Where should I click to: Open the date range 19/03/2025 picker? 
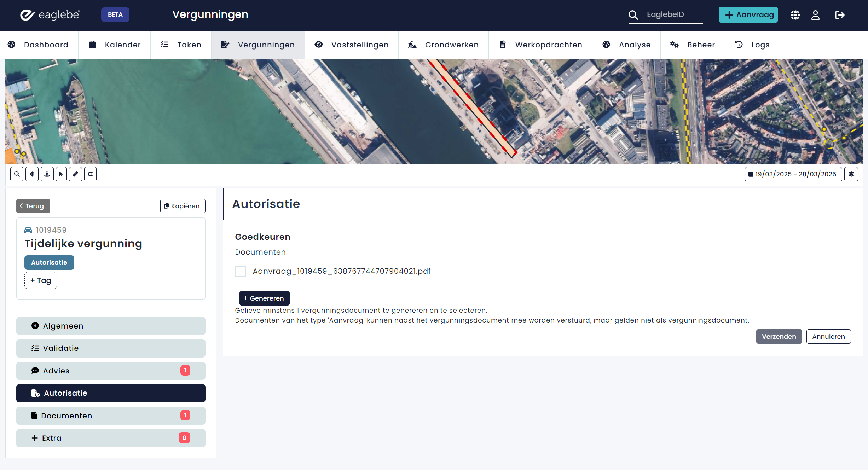[793, 174]
